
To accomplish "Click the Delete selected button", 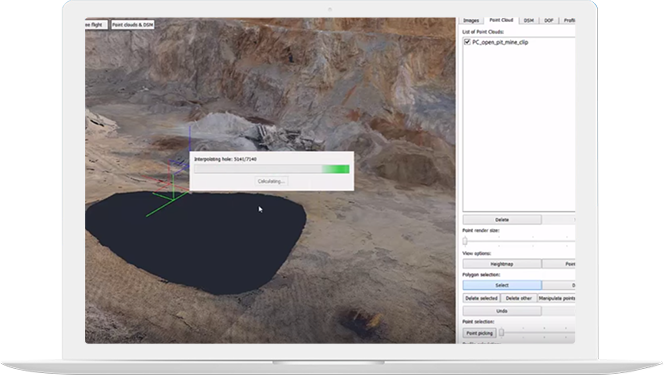I will 481,298.
